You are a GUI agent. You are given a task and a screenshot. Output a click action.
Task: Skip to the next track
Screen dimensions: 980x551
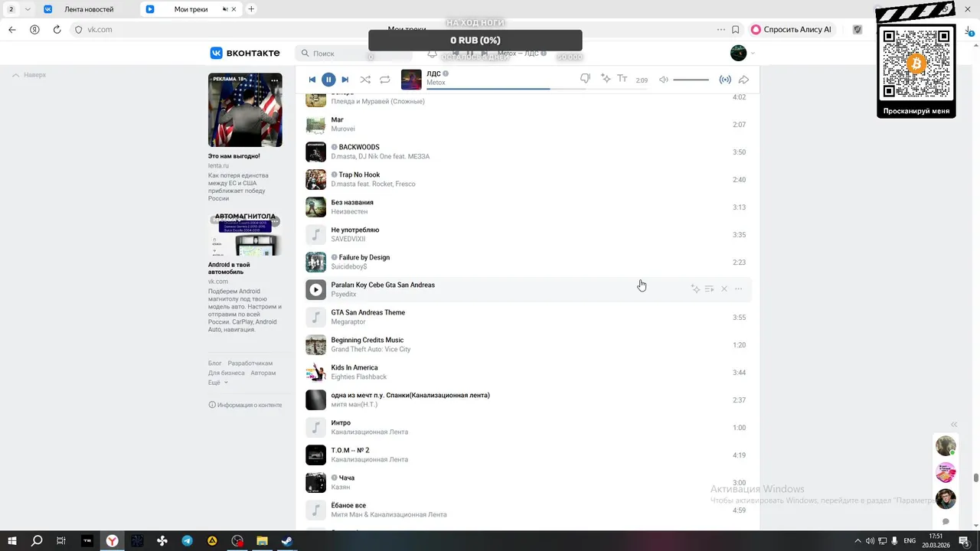345,80
